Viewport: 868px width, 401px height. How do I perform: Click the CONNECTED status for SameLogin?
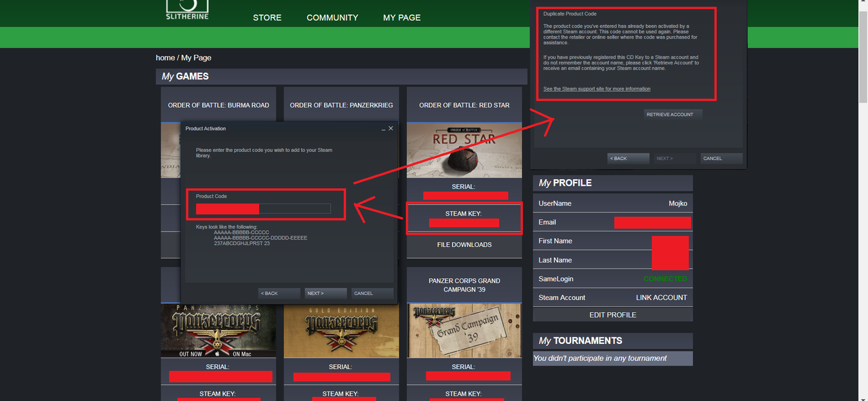pyautogui.click(x=665, y=279)
